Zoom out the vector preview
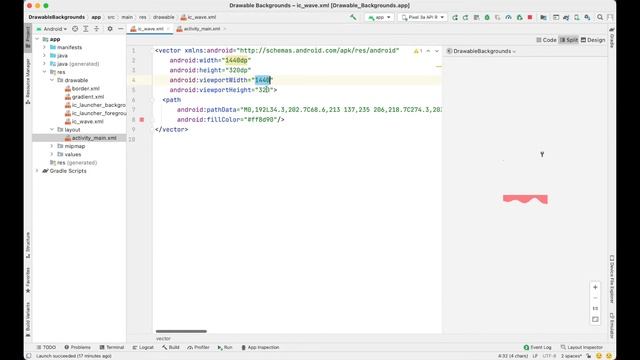The width and height of the screenshot is (640, 360). (595, 298)
